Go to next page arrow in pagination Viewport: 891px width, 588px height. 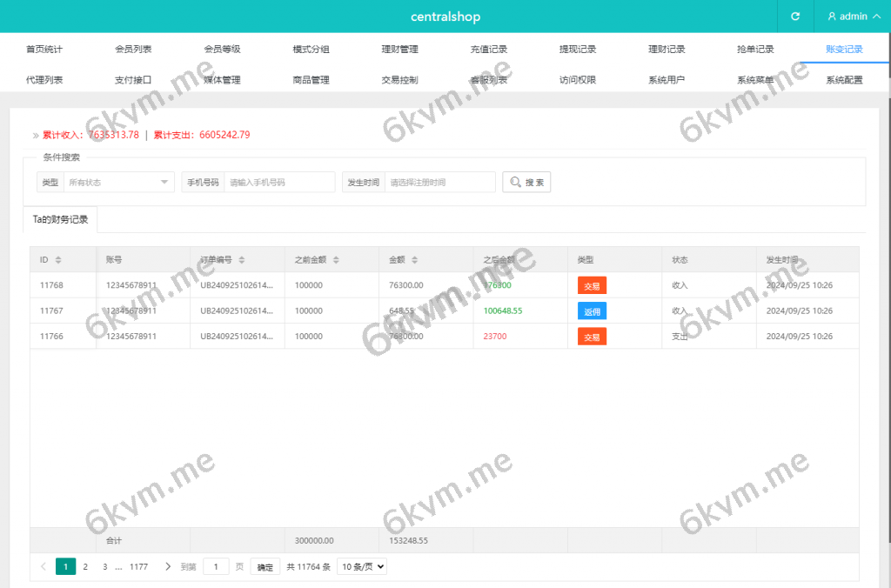[168, 566]
